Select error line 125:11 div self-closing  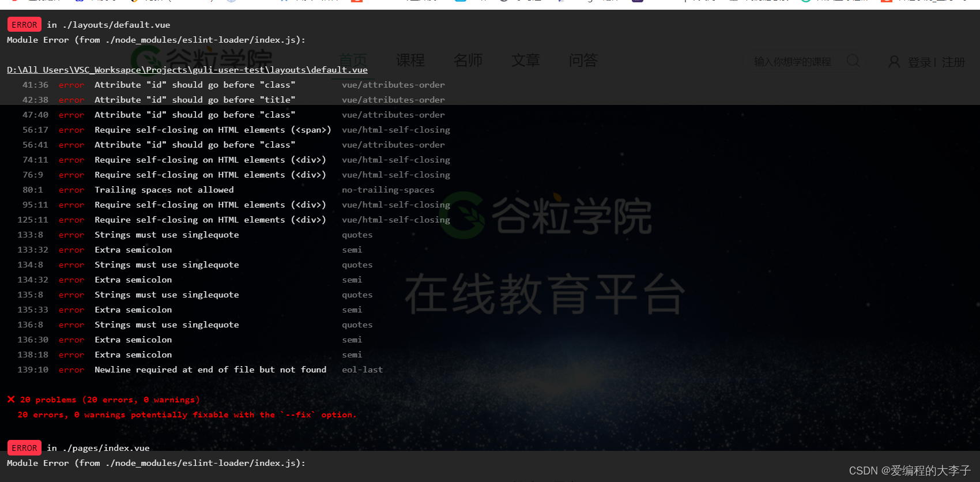pyautogui.click(x=233, y=220)
